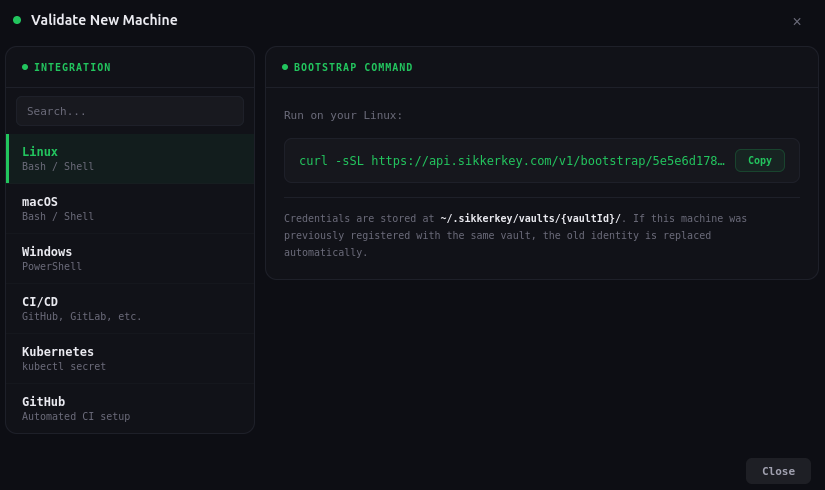Viewport: 825px width, 490px height.
Task: Click the ~/.sikkerkey/vaults/{vaultId}/ path text
Action: 530,218
